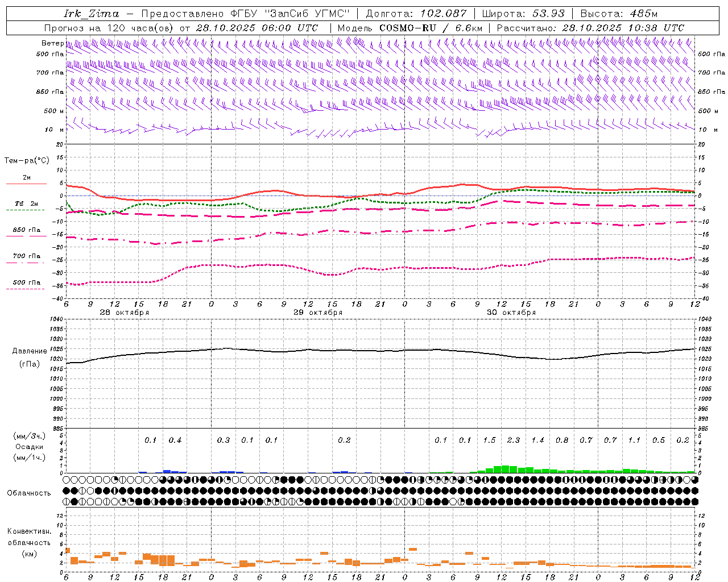
Task: Click the forecast start time 28.10.2025 06:00 UTC
Action: pos(257,28)
